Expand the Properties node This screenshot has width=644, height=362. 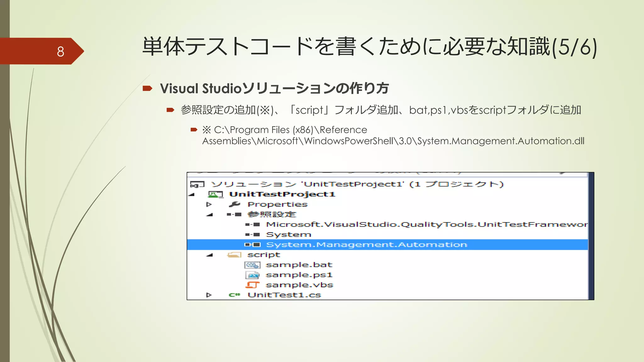[209, 205]
